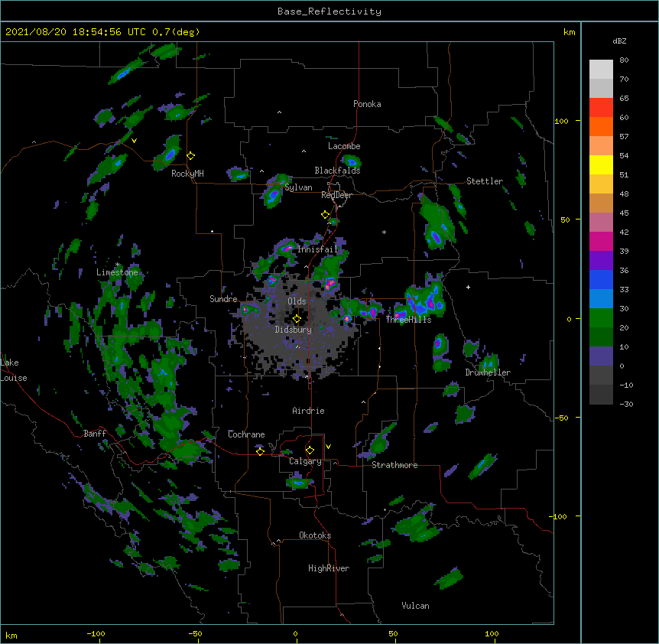The image size is (659, 644).
Task: Select the purple 39-36 dBZ legend swatch
Action: point(601,260)
